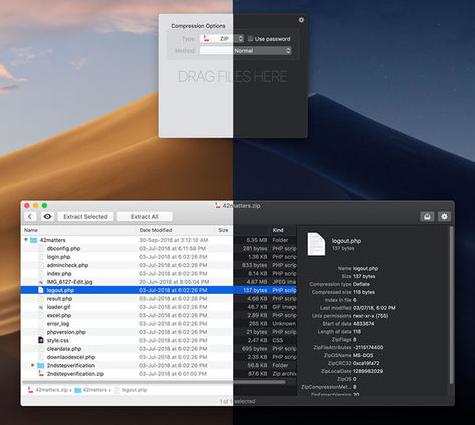Click the ZipOSName MS-DOS value
The width and height of the screenshot is (475, 425).
363,355
